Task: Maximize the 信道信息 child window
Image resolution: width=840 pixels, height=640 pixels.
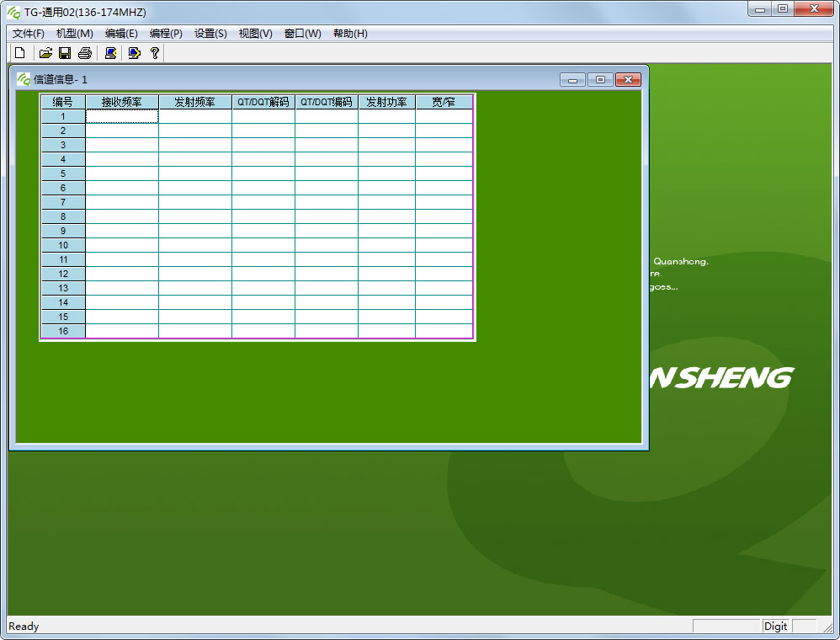Action: coord(600,80)
